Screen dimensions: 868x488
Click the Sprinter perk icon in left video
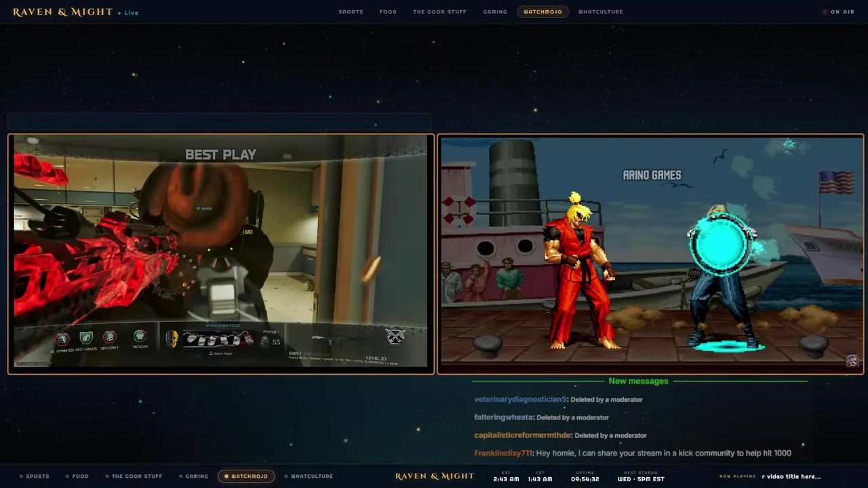(62, 338)
